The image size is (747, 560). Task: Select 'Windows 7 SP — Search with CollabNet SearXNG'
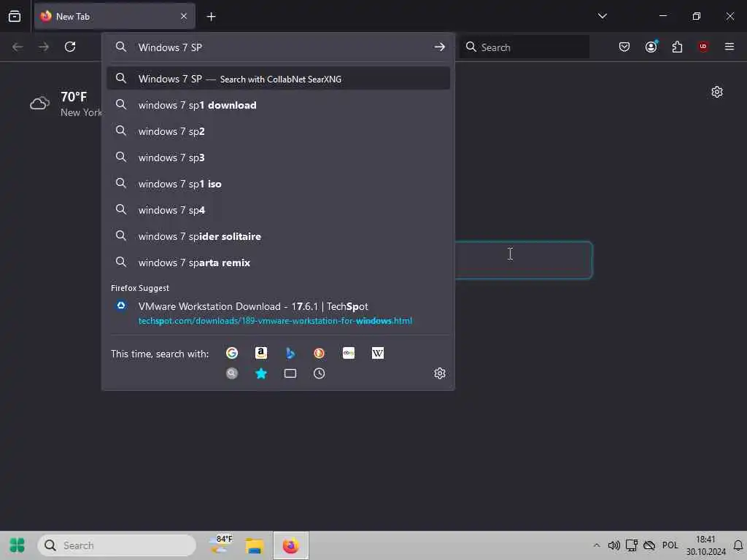[278, 79]
